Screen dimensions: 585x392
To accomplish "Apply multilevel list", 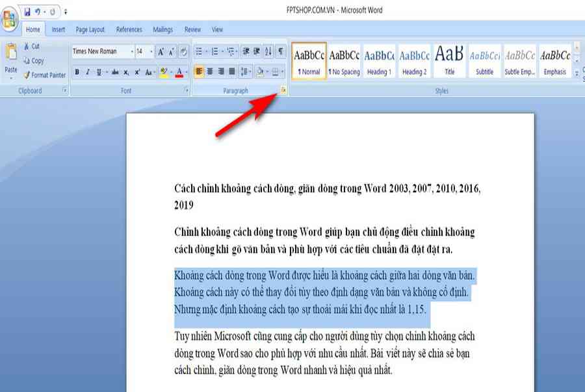I will (231, 51).
